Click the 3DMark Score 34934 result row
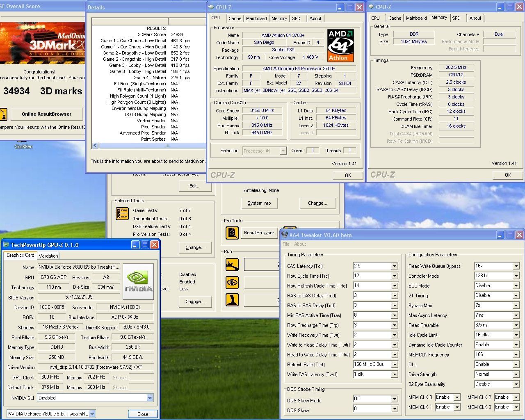 coord(148,34)
